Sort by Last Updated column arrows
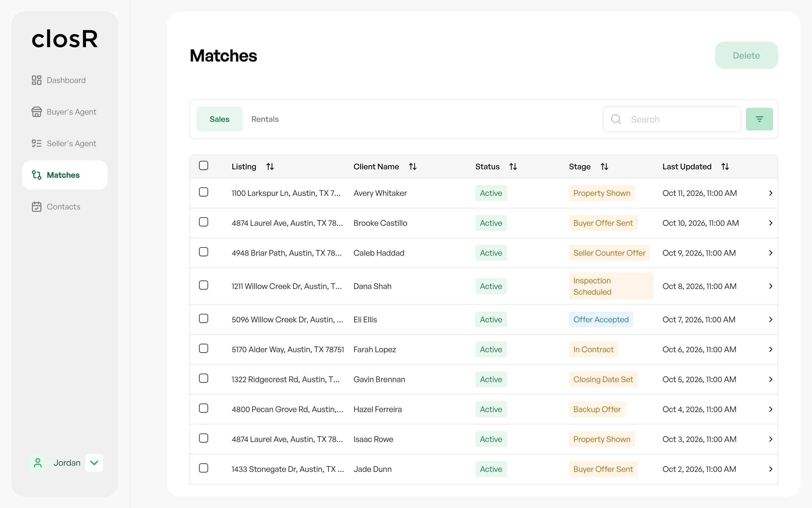Screen dimensions: 812x508 725,167
